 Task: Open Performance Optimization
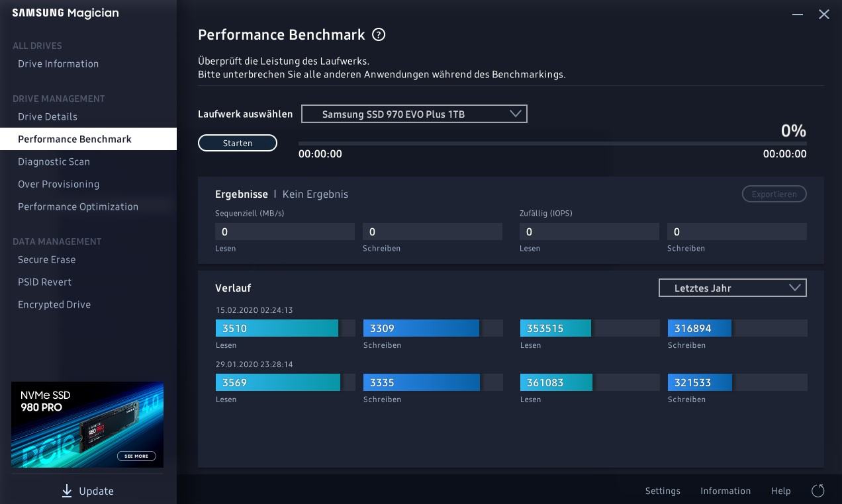click(x=78, y=206)
